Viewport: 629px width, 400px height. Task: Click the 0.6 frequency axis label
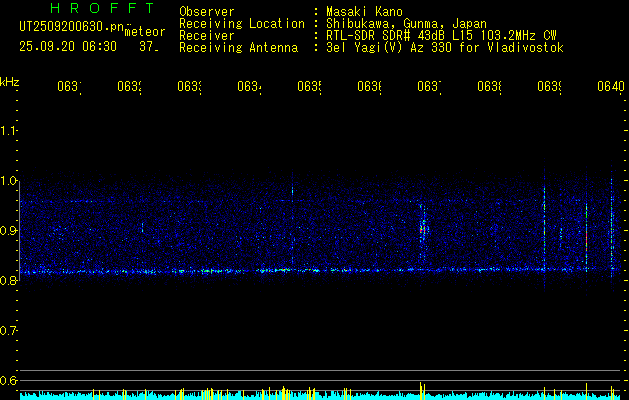pos(8,380)
